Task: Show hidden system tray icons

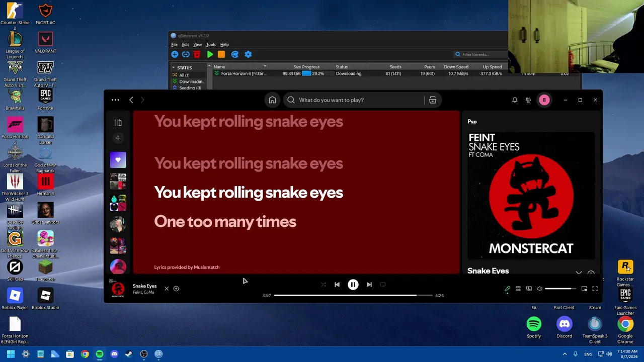Action: click(565, 354)
